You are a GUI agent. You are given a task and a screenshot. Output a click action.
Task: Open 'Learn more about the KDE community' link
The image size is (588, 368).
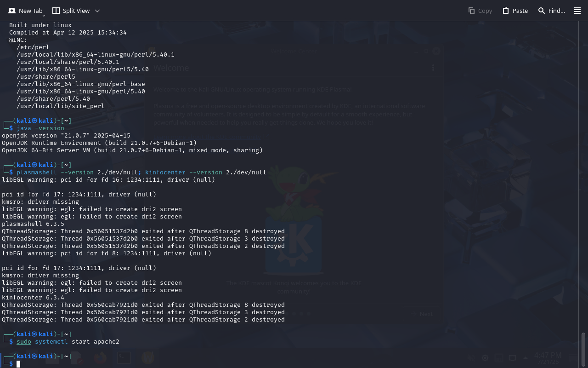(x=211, y=137)
